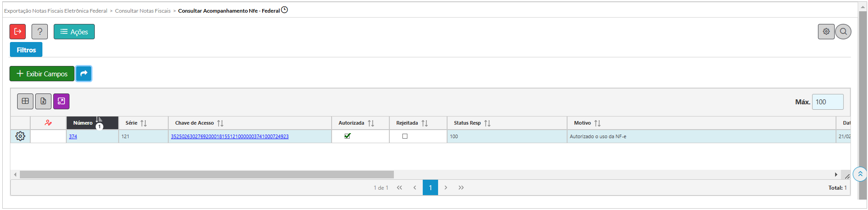868x210 pixels.
Task: Click the magnifier search icon at top right
Action: (x=843, y=32)
